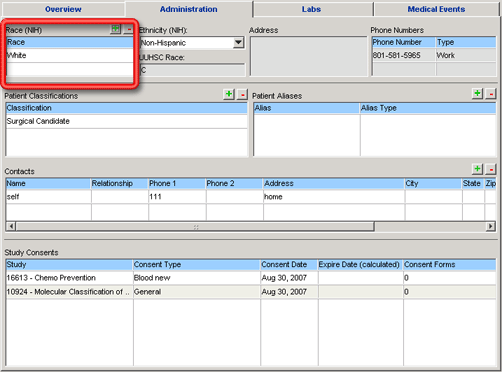The image size is (502, 372).
Task: Add a new Contact row
Action: pyautogui.click(x=477, y=169)
